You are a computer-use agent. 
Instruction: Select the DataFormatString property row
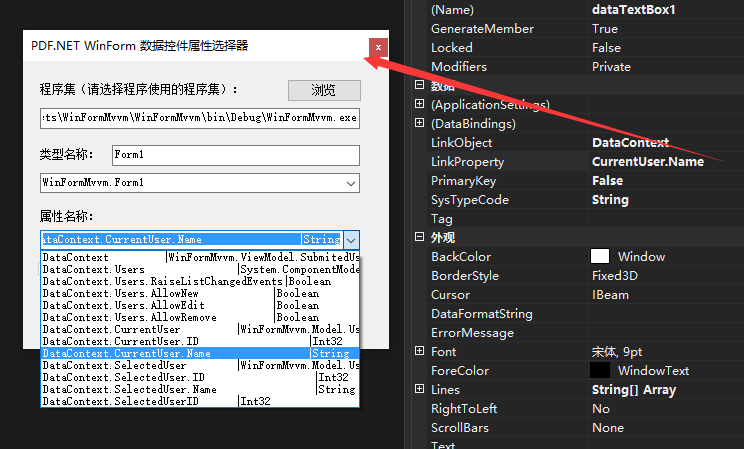point(586,314)
